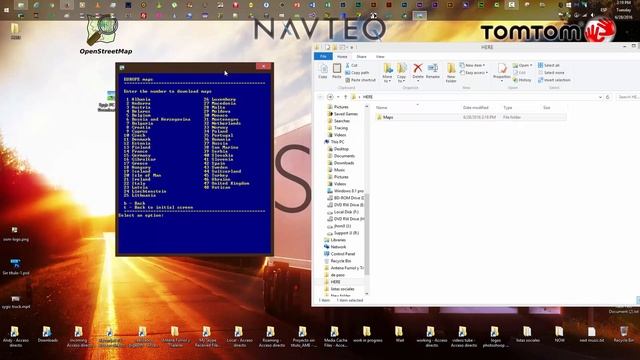Select Libraries in navigation pane
This screenshot has width=640, height=360.
point(335,240)
